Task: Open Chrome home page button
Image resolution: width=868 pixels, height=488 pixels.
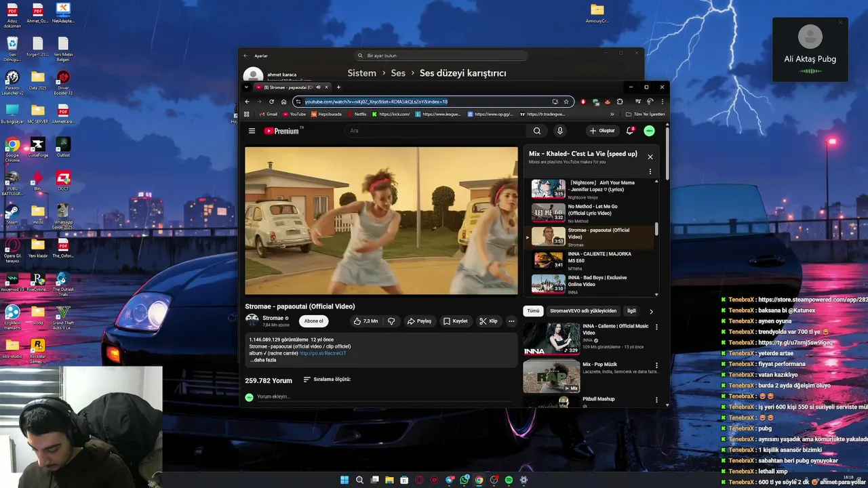Action: (283, 102)
